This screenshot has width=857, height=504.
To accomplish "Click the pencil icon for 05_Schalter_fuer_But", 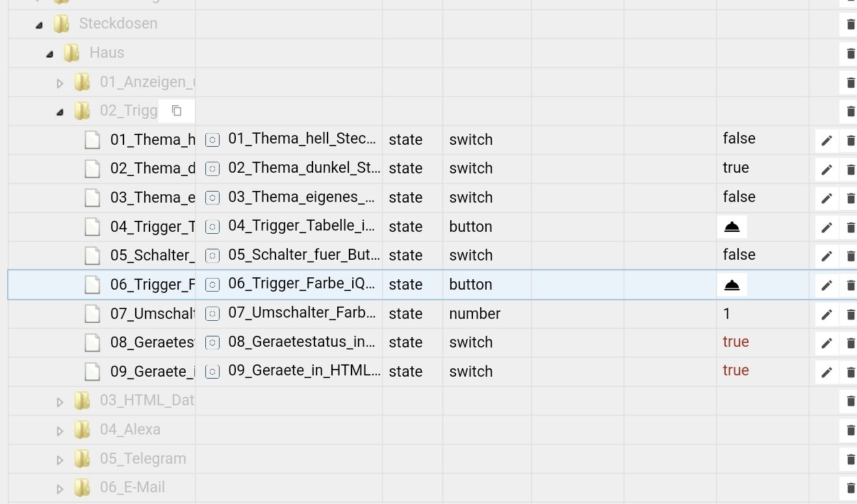I will [x=826, y=256].
